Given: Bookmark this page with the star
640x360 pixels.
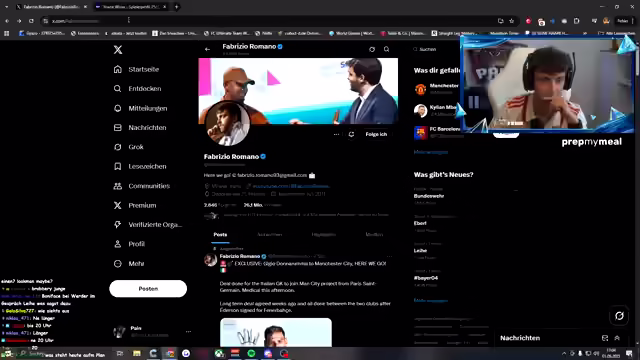Looking at the screenshot, I should point(511,21).
